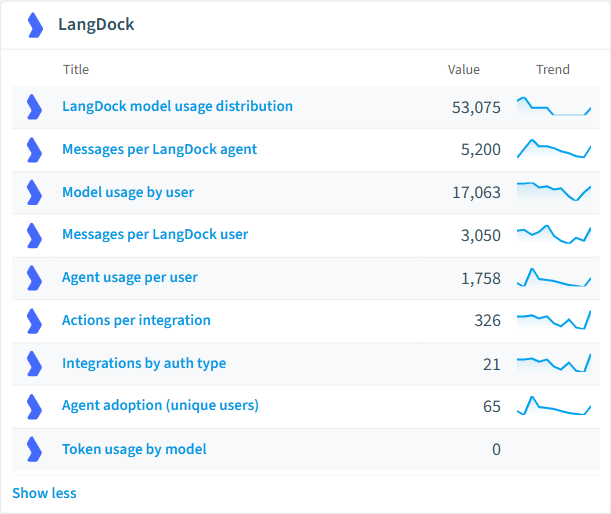
Task: Click trend sparkline for LangDock model usage distribution
Action: tap(554, 106)
